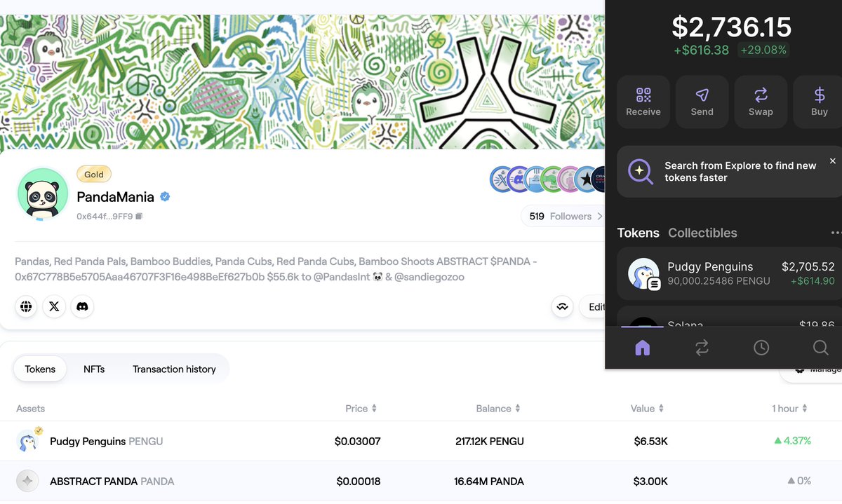This screenshot has height=504, width=842.
Task: Click the +29.08% gain badge
Action: tap(763, 50)
